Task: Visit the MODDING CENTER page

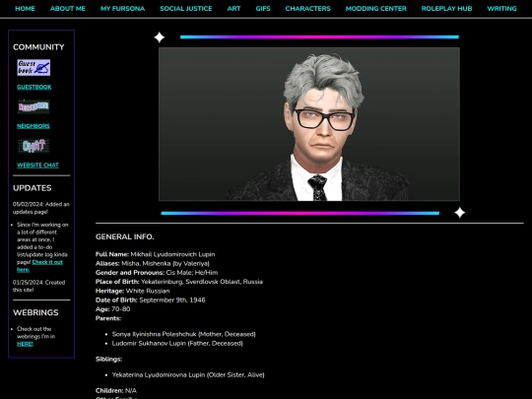Action: pos(376,9)
